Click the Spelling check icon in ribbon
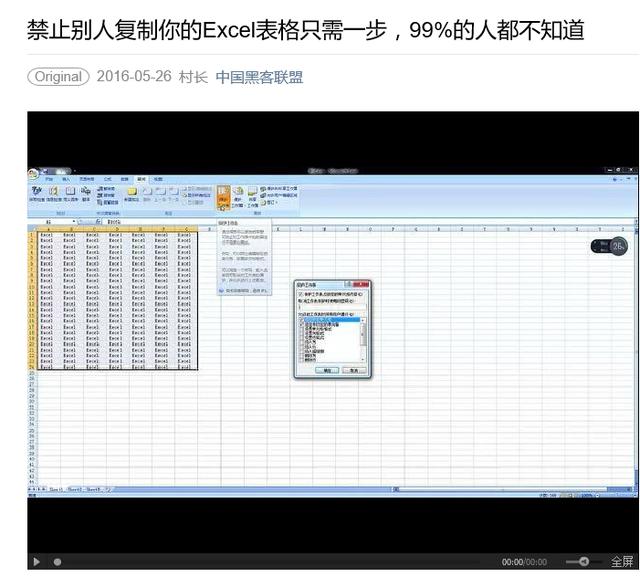Viewport: 640px width, 577px height. coord(36,193)
